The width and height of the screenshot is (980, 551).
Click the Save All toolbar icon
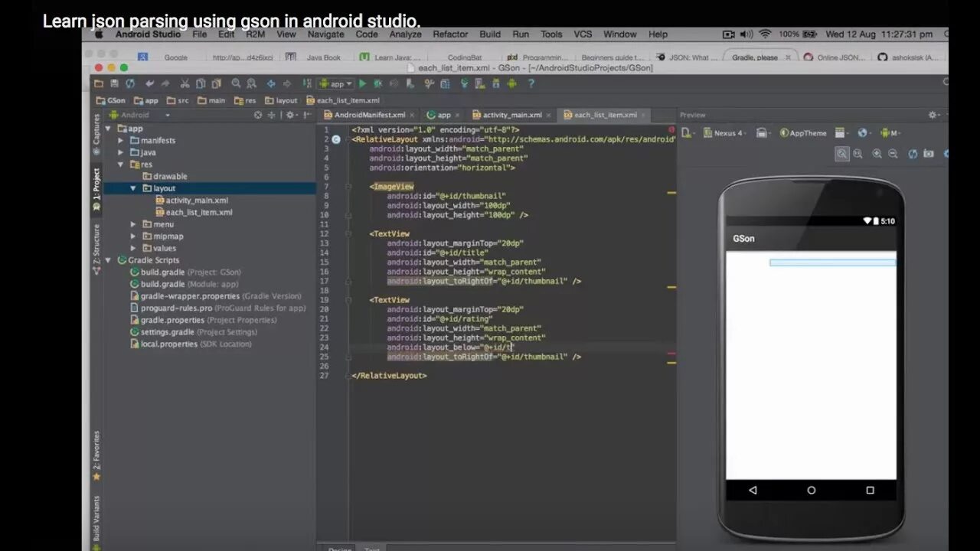pyautogui.click(x=114, y=83)
